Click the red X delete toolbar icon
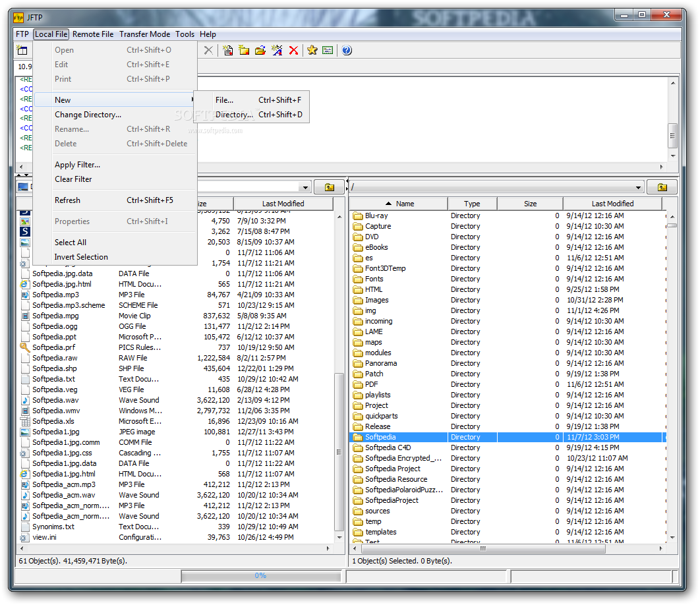This screenshot has width=700, height=605. click(x=293, y=51)
